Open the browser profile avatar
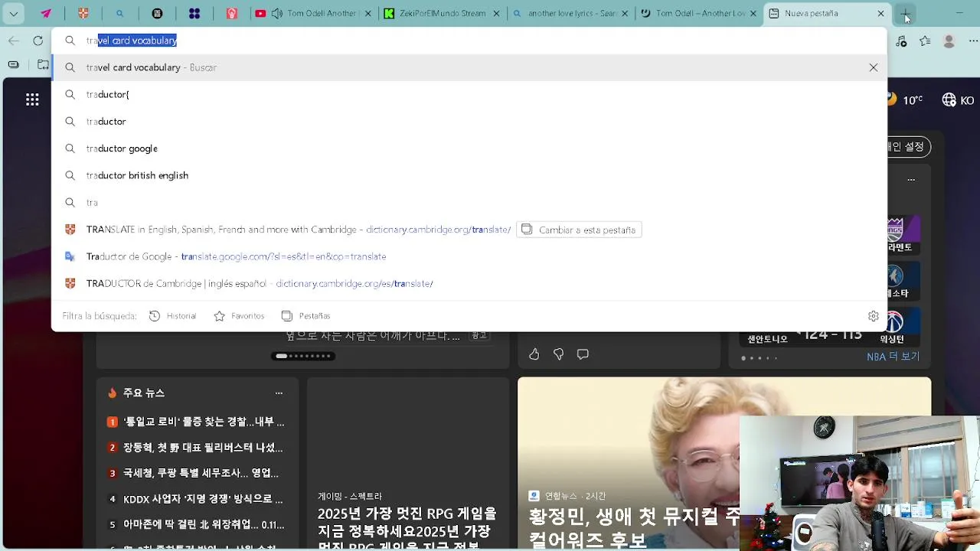980x551 pixels. coord(949,41)
